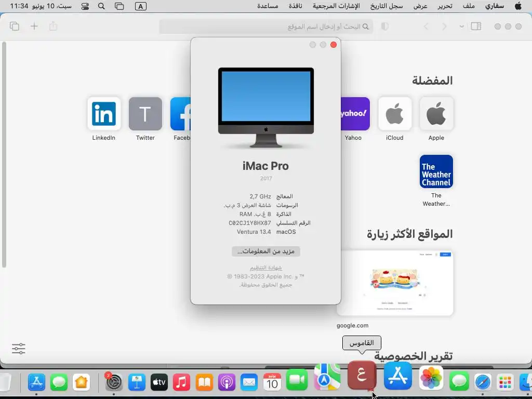Image resolution: width=532 pixels, height=399 pixels.
Task: Open the الإشارات المرجعية menu
Action: coord(336,6)
